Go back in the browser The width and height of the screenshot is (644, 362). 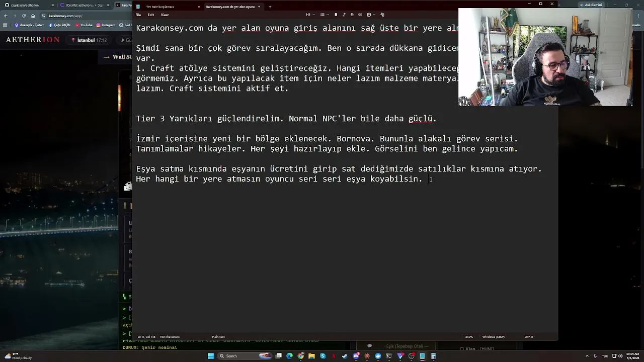(x=6, y=16)
